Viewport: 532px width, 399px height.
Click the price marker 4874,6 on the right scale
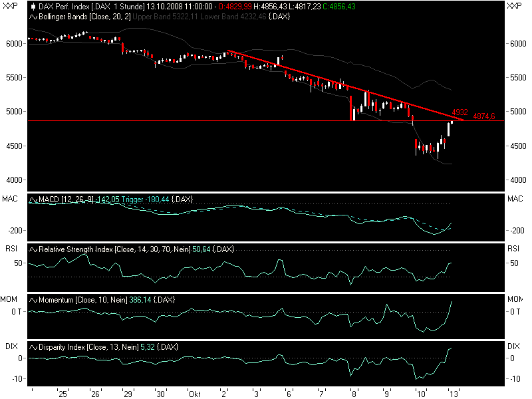coord(484,116)
